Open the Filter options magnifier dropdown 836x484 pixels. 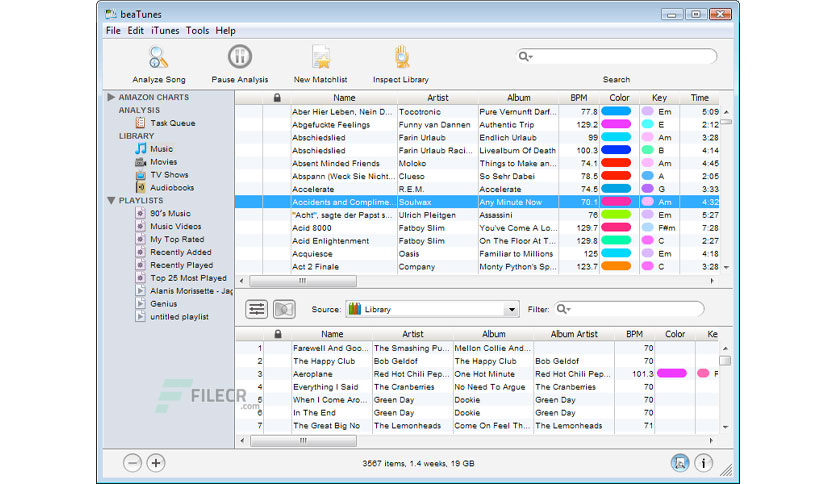(x=564, y=309)
